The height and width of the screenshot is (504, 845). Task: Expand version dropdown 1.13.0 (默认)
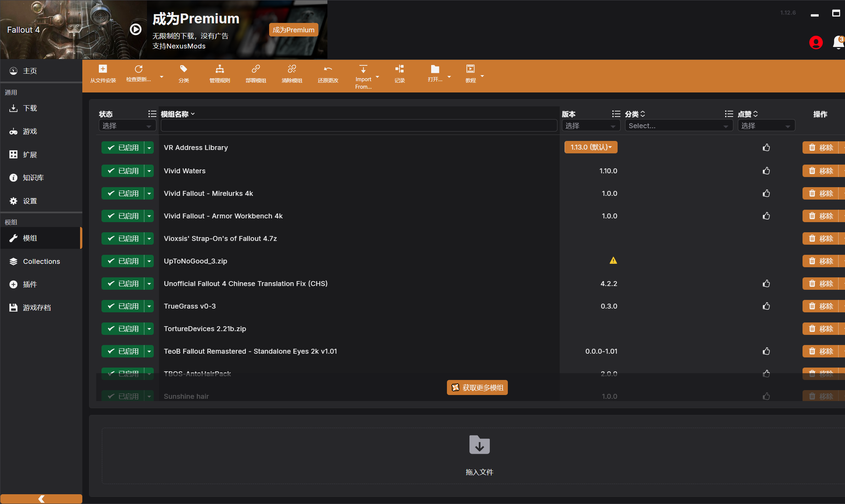591,147
